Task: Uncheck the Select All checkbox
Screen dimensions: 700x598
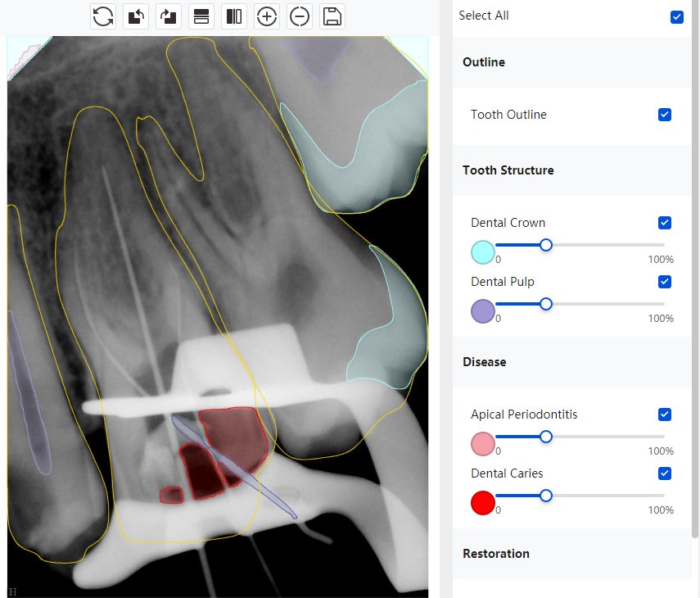Action: click(x=677, y=17)
